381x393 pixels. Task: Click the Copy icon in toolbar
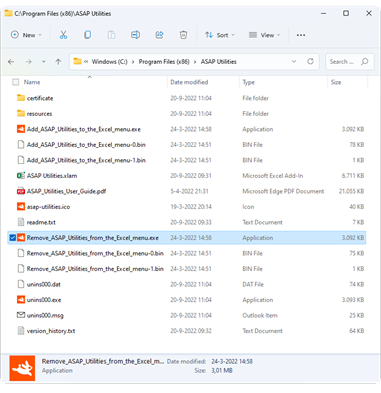(87, 35)
